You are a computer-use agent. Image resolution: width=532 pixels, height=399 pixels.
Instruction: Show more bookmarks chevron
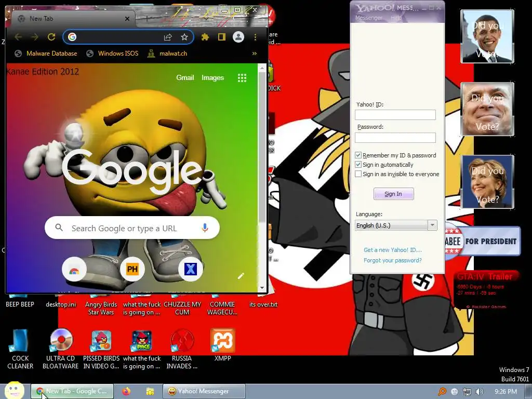255,54
